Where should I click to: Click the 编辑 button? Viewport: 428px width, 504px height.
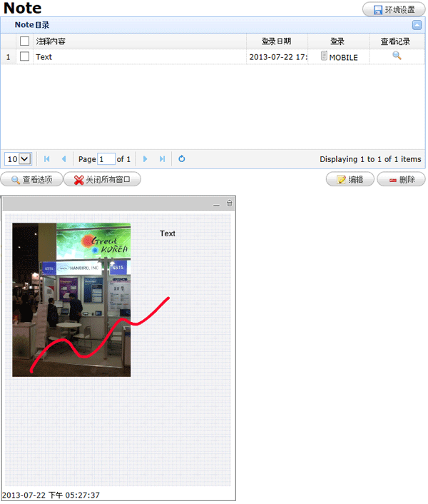tap(350, 180)
